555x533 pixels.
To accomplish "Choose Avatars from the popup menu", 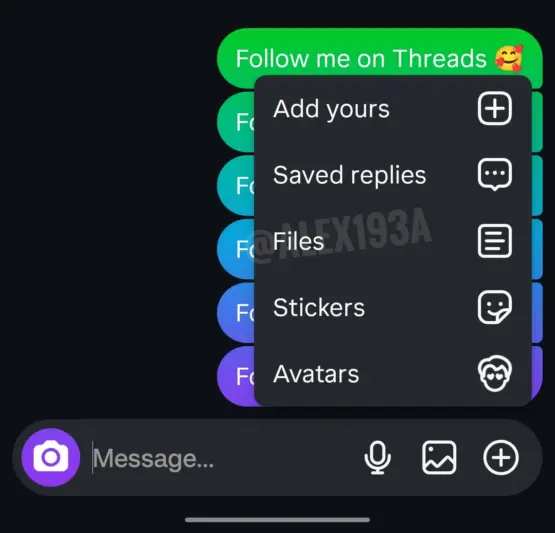I will coord(393,374).
